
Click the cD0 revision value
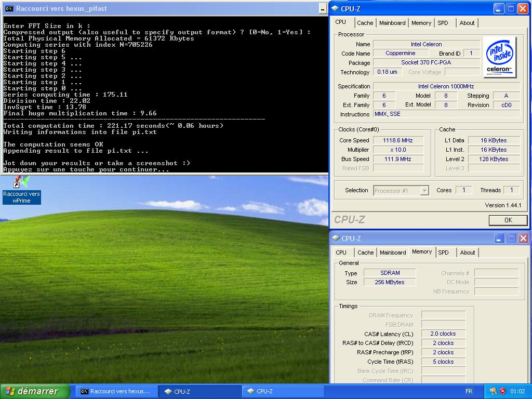click(506, 105)
